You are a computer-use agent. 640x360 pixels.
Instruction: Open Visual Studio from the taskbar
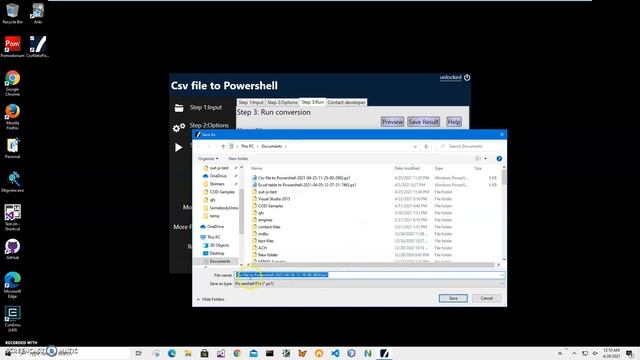pos(221,353)
